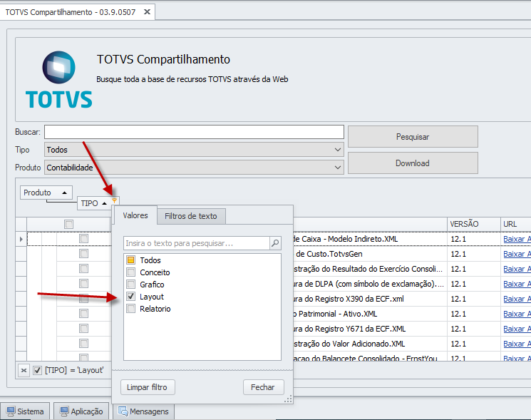Select the Patrimonial - Ativo.XML cell

(x=370, y=314)
